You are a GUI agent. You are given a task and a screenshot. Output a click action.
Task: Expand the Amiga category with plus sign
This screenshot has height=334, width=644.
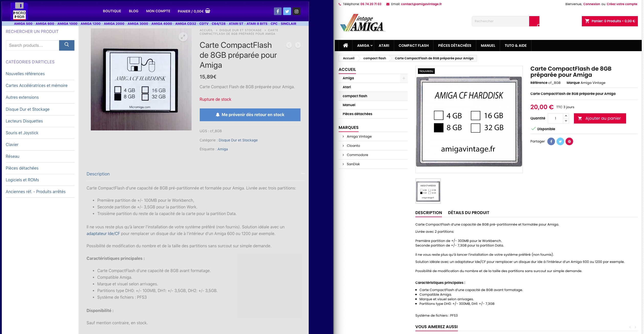click(404, 78)
